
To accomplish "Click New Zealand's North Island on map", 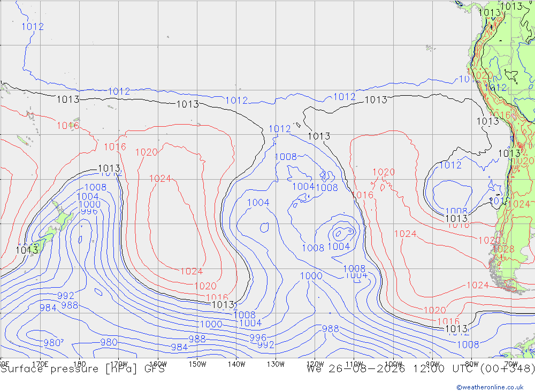I will click(63, 218).
